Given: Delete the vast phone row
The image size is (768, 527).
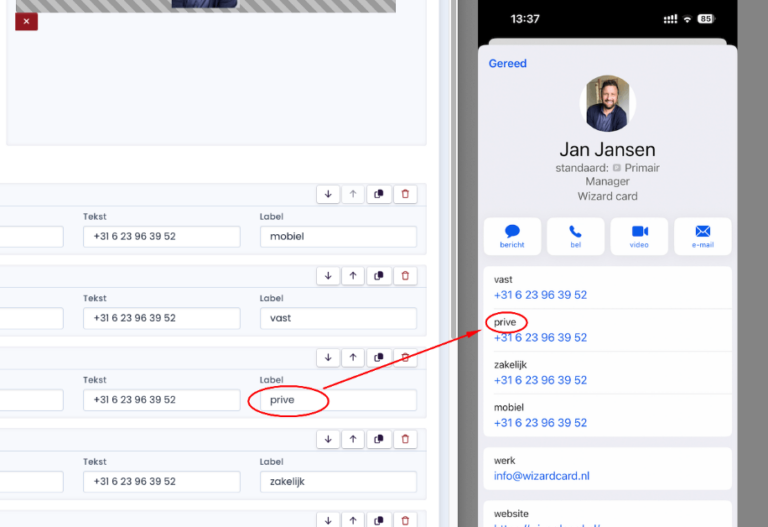Looking at the screenshot, I should (405, 276).
